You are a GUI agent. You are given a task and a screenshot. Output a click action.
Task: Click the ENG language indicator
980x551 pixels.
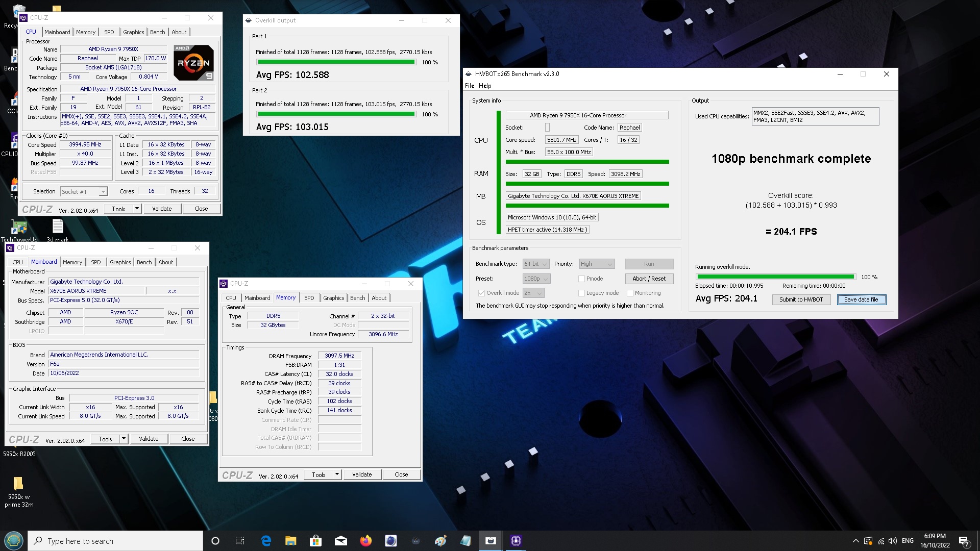pos(908,541)
